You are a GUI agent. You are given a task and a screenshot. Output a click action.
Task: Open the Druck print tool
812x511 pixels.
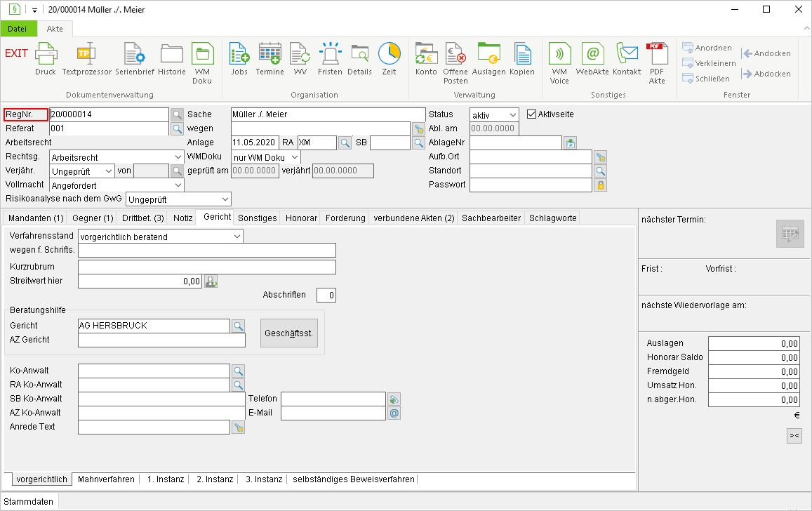(46, 58)
